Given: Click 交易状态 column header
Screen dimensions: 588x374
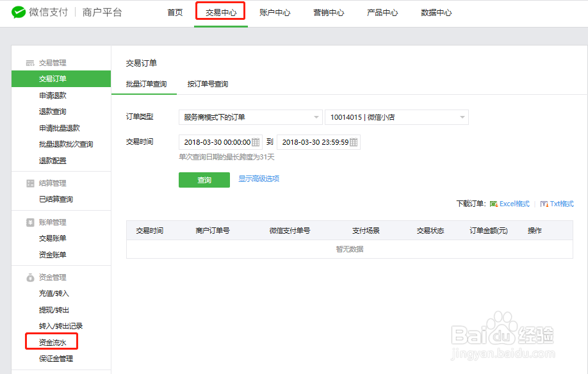Looking at the screenshot, I should (430, 231).
